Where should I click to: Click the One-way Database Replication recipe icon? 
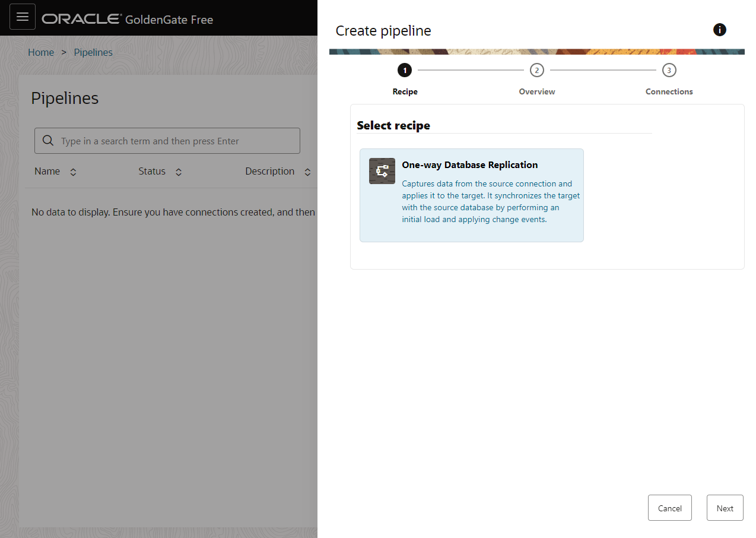pyautogui.click(x=382, y=171)
